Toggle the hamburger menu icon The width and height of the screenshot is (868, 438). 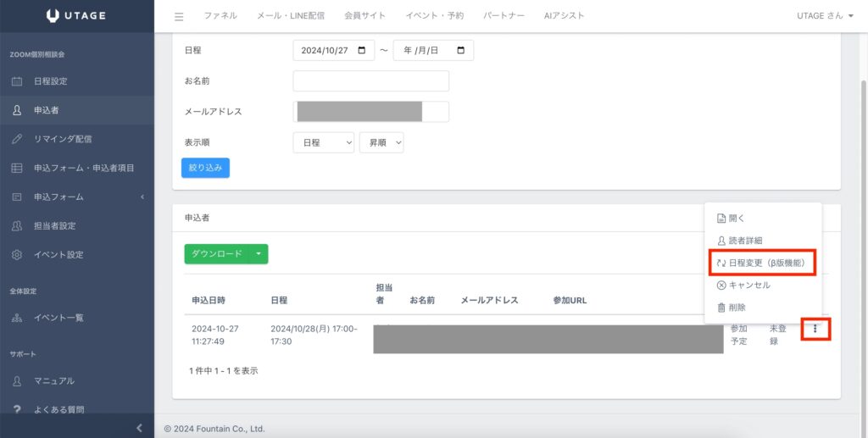click(179, 17)
